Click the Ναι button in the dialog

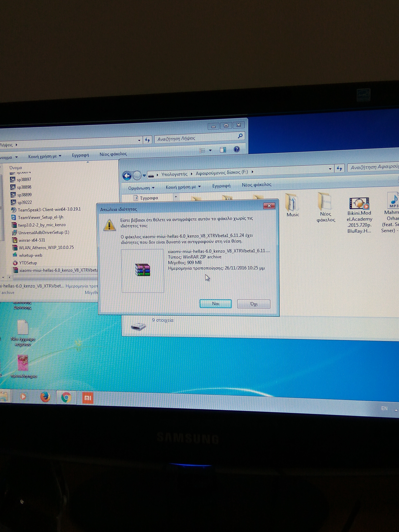point(215,303)
